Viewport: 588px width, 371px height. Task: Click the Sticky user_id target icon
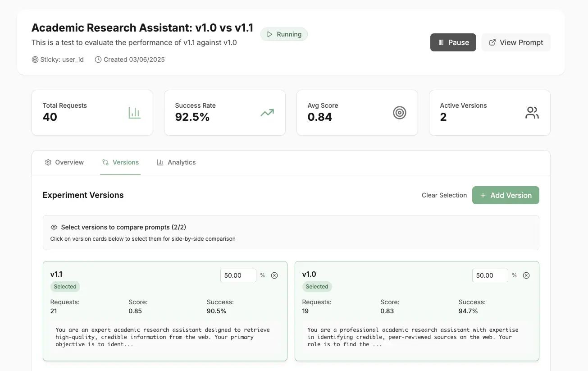click(x=35, y=60)
